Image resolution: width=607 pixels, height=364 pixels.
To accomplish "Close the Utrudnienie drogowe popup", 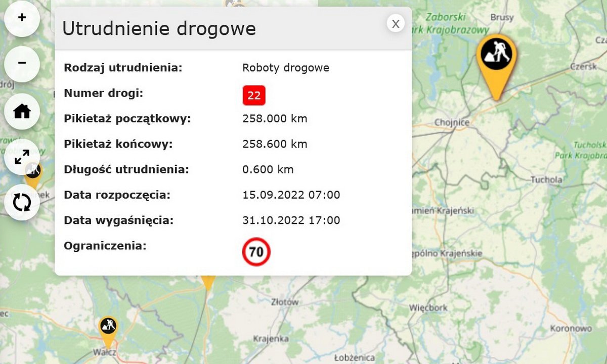I will click(396, 24).
